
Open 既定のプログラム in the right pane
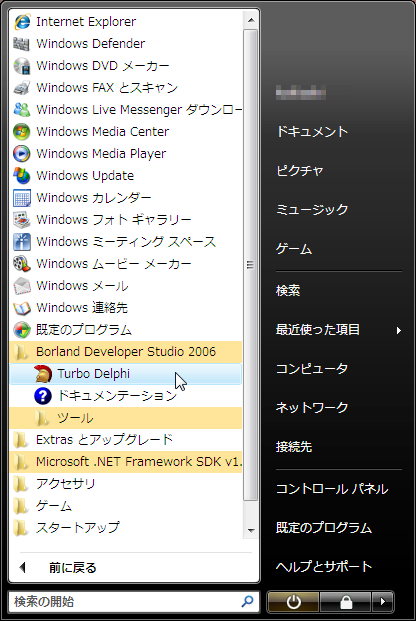click(x=324, y=528)
